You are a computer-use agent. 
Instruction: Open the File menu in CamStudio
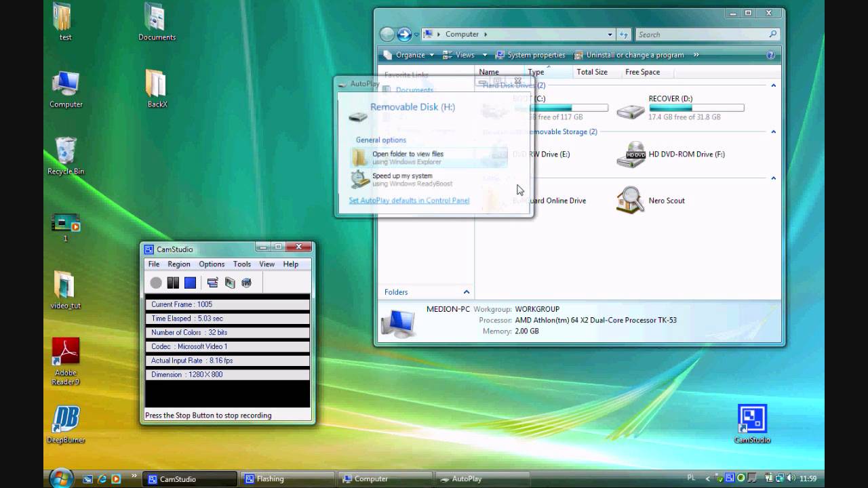(154, 264)
